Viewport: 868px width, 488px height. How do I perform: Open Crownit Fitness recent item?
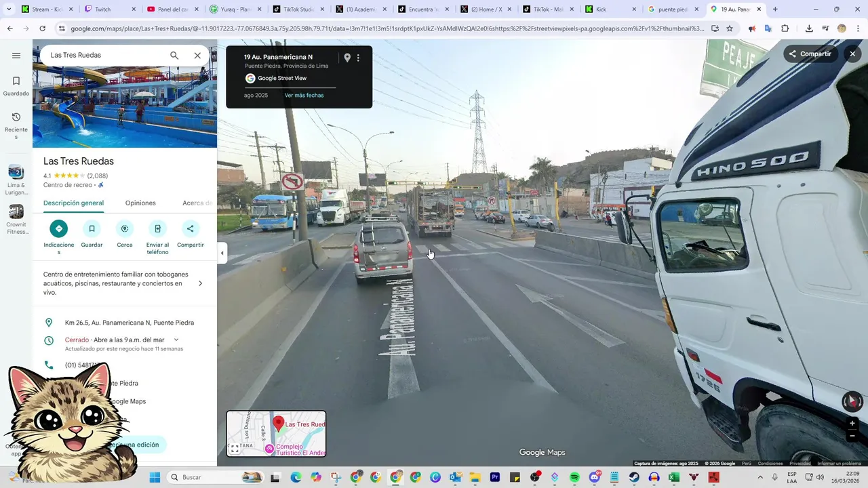coord(16,220)
